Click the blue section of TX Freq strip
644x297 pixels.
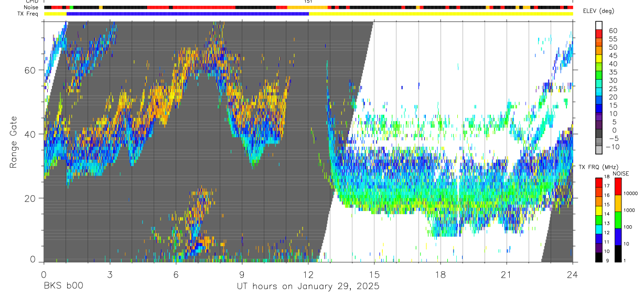pyautogui.click(x=188, y=14)
